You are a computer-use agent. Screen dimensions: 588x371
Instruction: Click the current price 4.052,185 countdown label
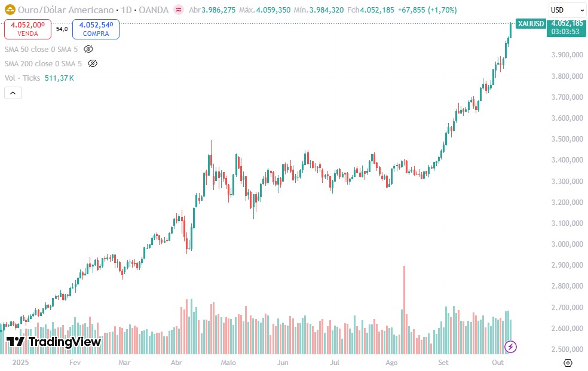565,27
